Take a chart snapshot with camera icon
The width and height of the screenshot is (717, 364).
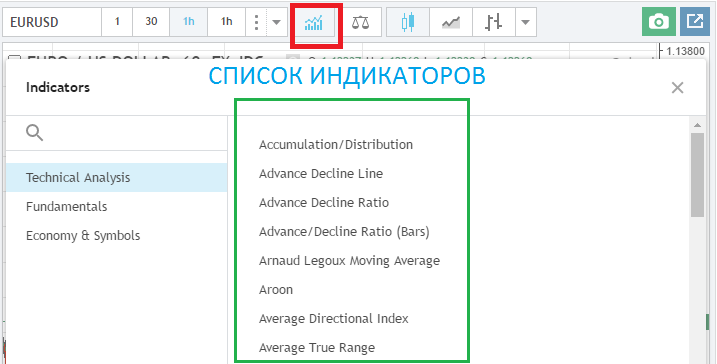pyautogui.click(x=658, y=21)
